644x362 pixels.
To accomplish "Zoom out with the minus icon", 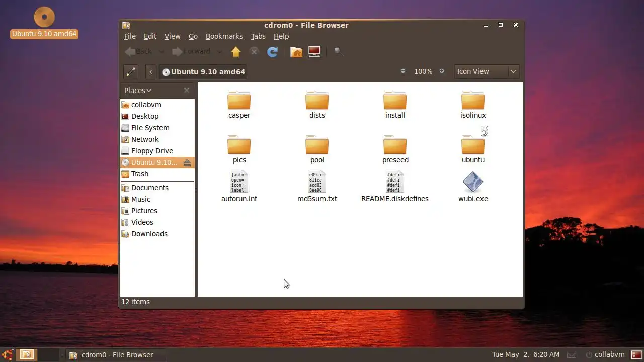I will coord(403,71).
